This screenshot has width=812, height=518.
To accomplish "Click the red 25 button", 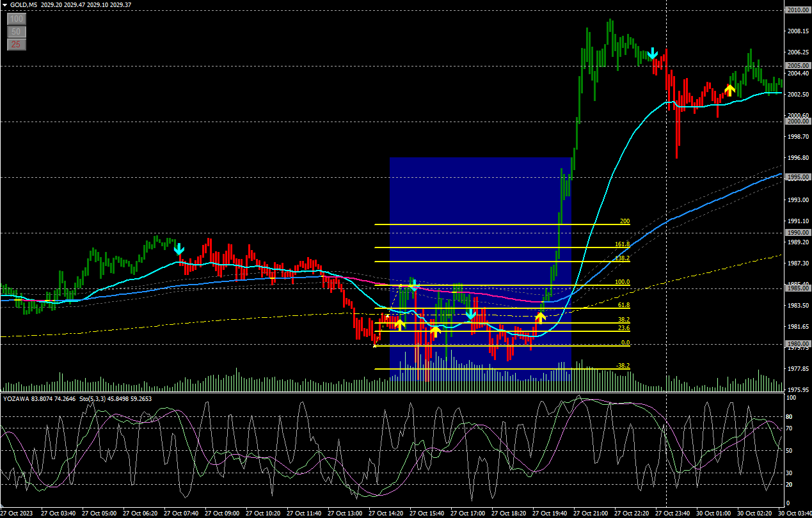I will coord(17,45).
